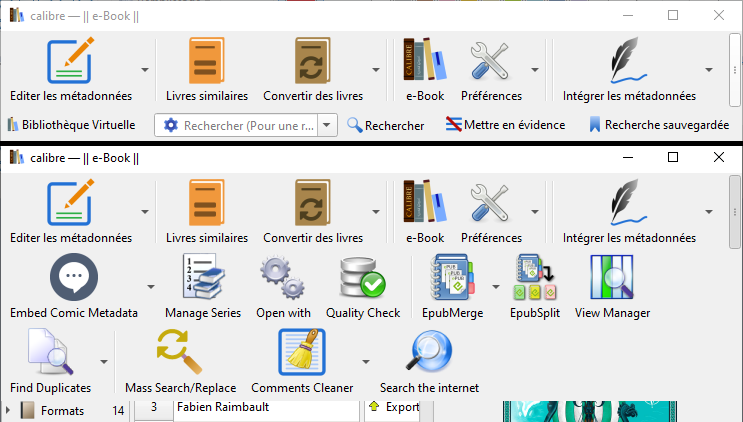Expand Préférences arrow in lower window

pos(535,212)
